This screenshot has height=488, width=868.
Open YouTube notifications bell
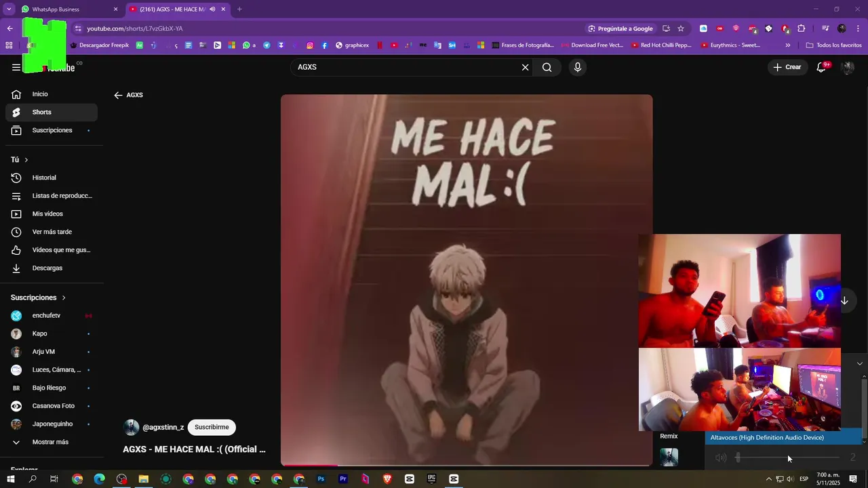pyautogui.click(x=822, y=67)
